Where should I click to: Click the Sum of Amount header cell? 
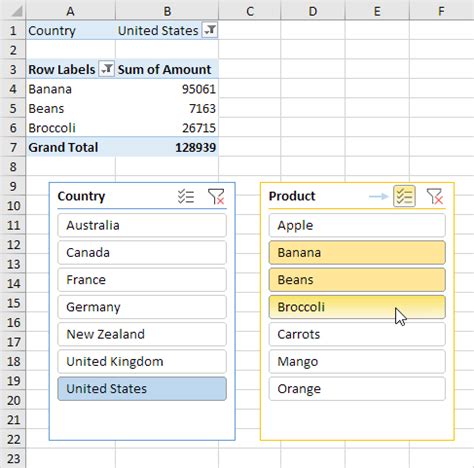coord(167,69)
